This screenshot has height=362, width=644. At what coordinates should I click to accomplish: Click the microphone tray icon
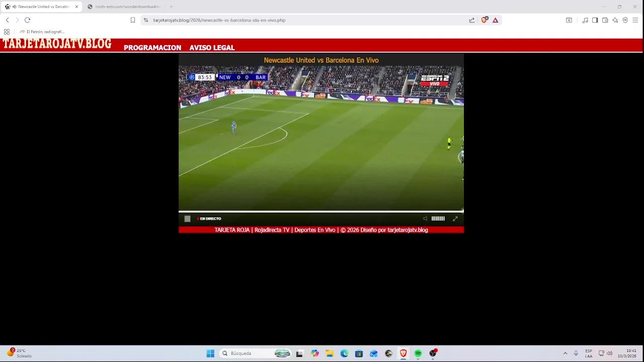pyautogui.click(x=576, y=353)
